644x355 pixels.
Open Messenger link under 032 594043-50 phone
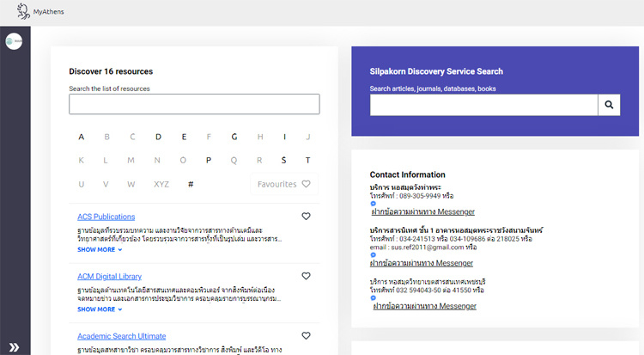[425, 306]
